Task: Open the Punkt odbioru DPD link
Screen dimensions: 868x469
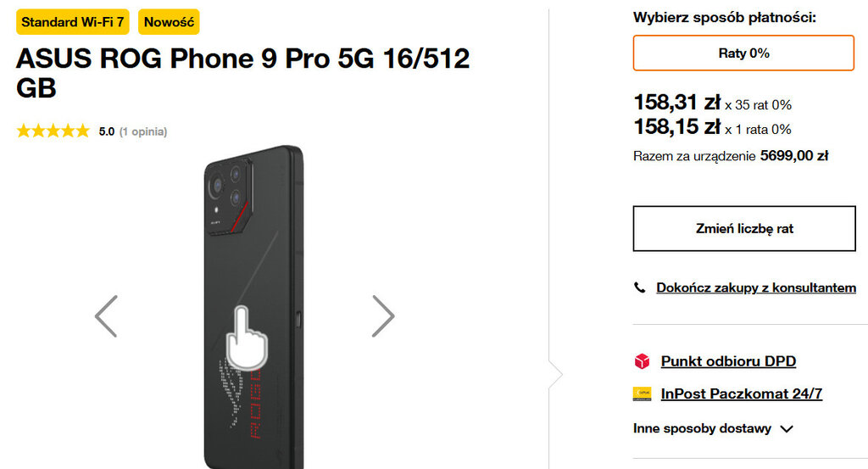Action: tap(728, 361)
